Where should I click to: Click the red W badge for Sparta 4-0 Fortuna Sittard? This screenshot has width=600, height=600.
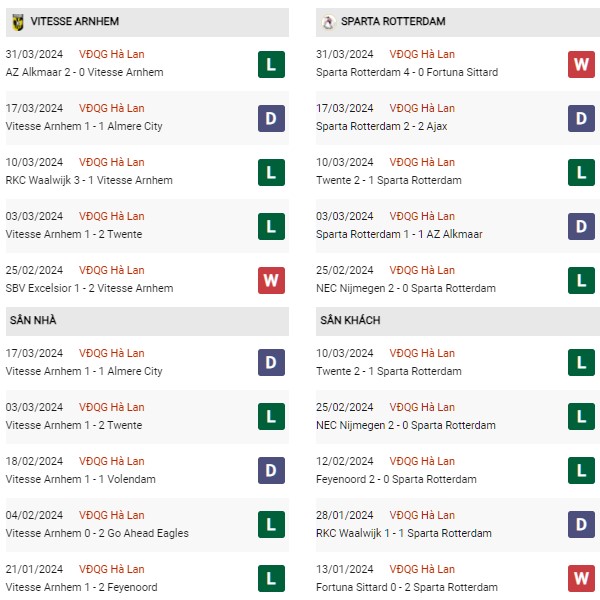(x=581, y=64)
